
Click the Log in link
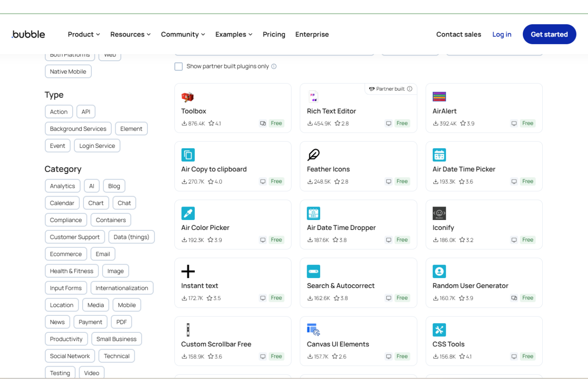click(x=502, y=35)
